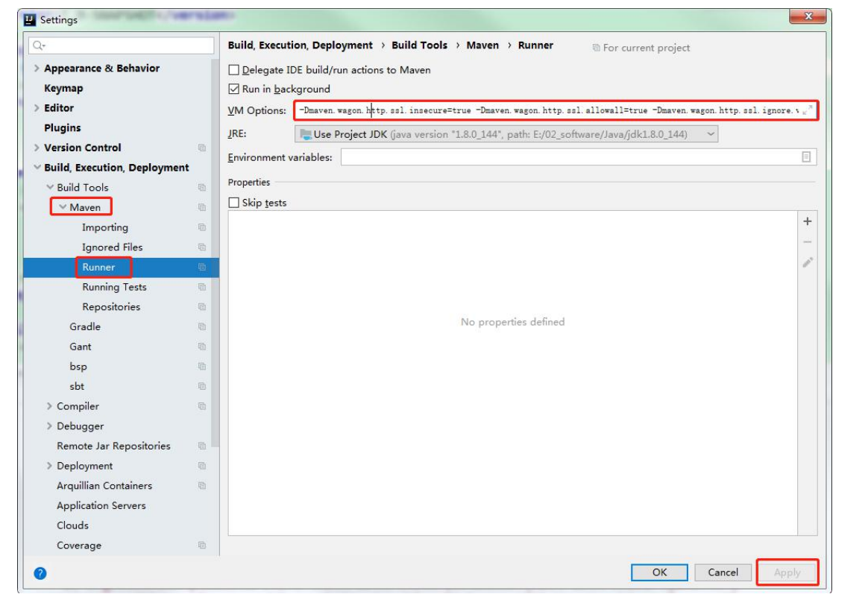Collapse the Build Tools node
Viewport: 868px width, 594px height.
click(50, 187)
